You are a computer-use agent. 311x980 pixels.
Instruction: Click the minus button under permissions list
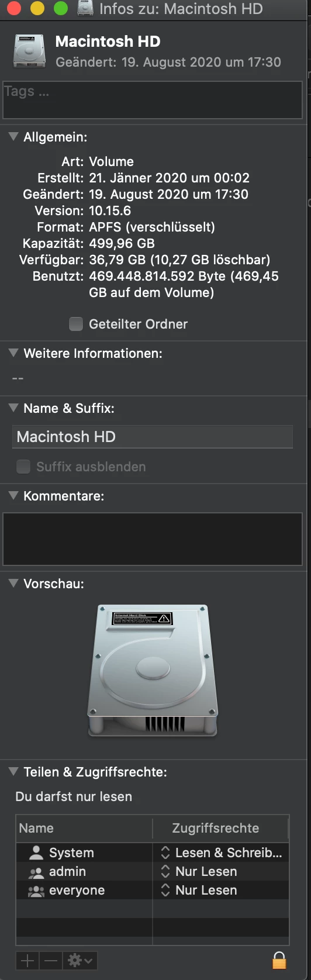pyautogui.click(x=51, y=960)
